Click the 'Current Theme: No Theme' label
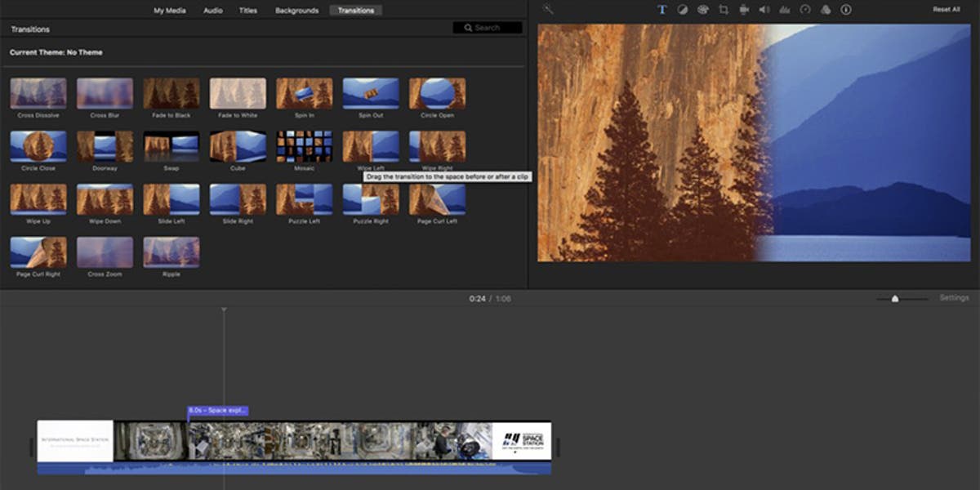 (x=56, y=52)
